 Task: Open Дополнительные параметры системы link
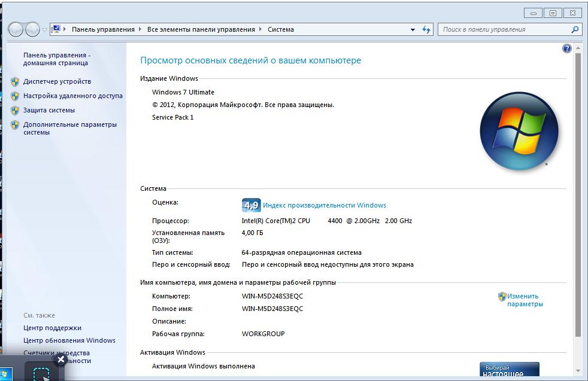69,128
